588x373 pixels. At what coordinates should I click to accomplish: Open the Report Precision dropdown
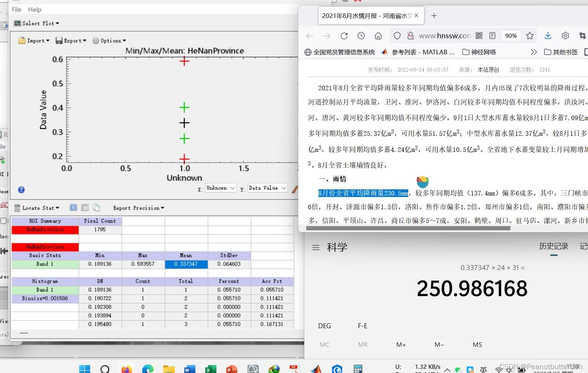pyautogui.click(x=138, y=208)
